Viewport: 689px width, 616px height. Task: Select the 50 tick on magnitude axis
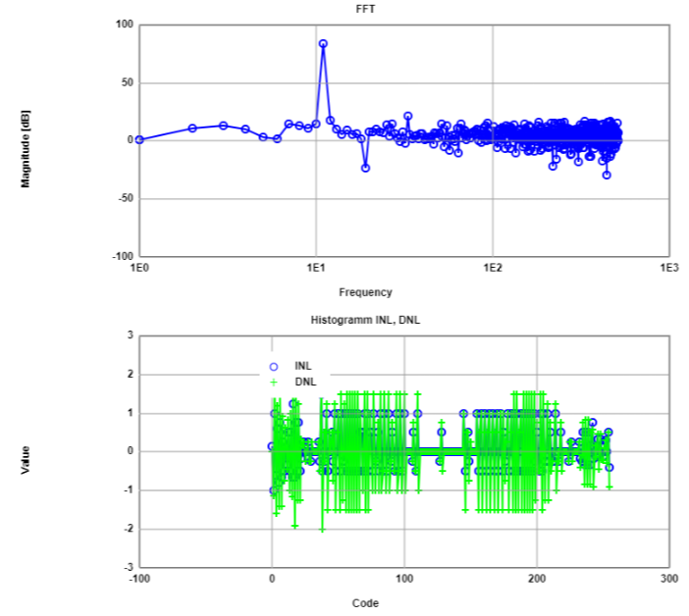pyautogui.click(x=125, y=82)
